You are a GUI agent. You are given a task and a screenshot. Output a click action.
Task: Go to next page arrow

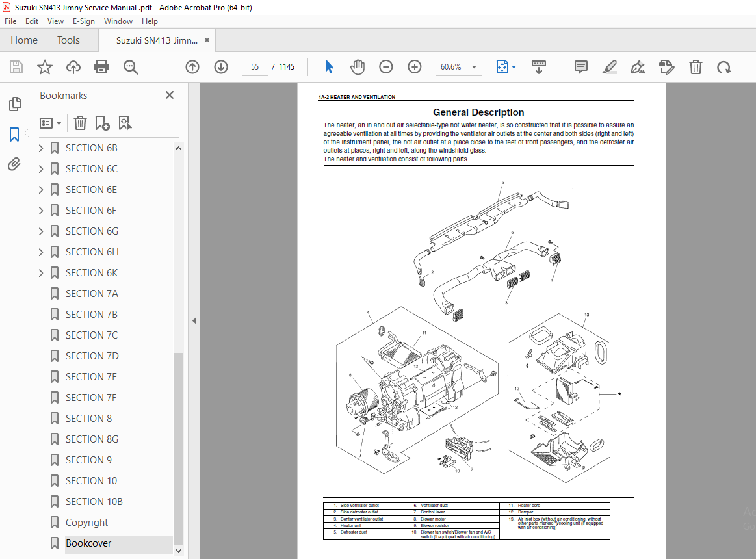pyautogui.click(x=221, y=67)
